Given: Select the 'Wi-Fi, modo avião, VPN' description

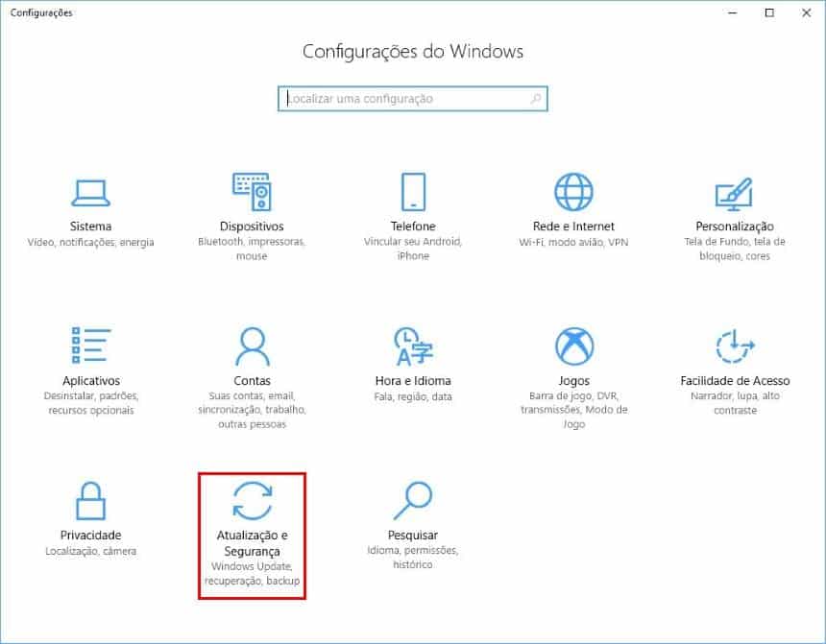Looking at the screenshot, I should (x=573, y=242).
